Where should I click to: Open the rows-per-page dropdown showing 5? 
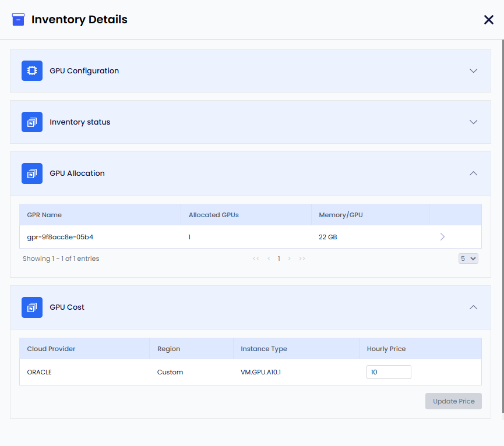pos(468,259)
